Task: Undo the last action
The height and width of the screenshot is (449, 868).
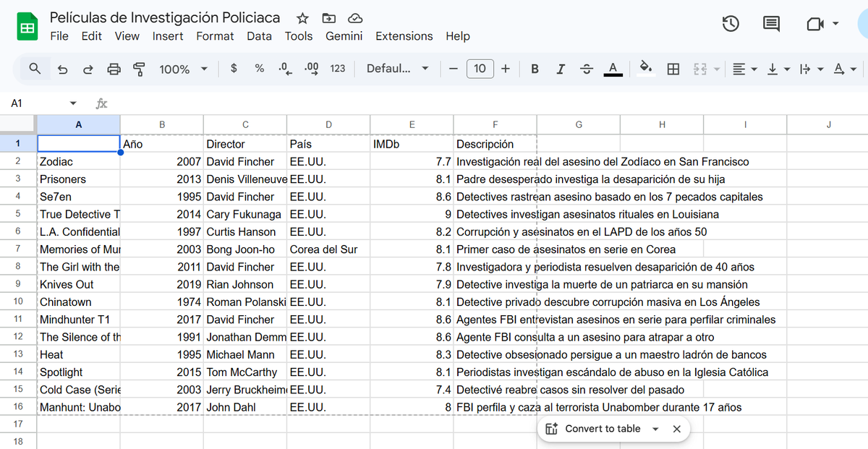Action: coord(63,69)
